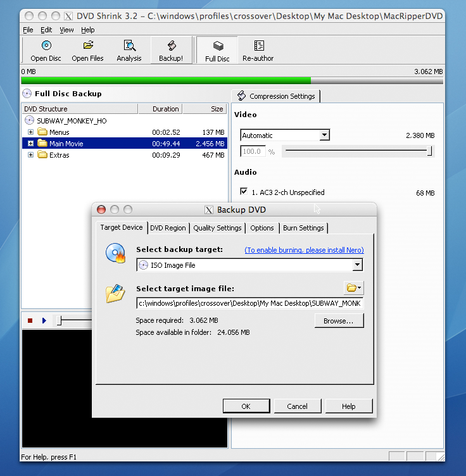Click the Compression Settings tab icon
466x476 pixels.
coord(242,96)
